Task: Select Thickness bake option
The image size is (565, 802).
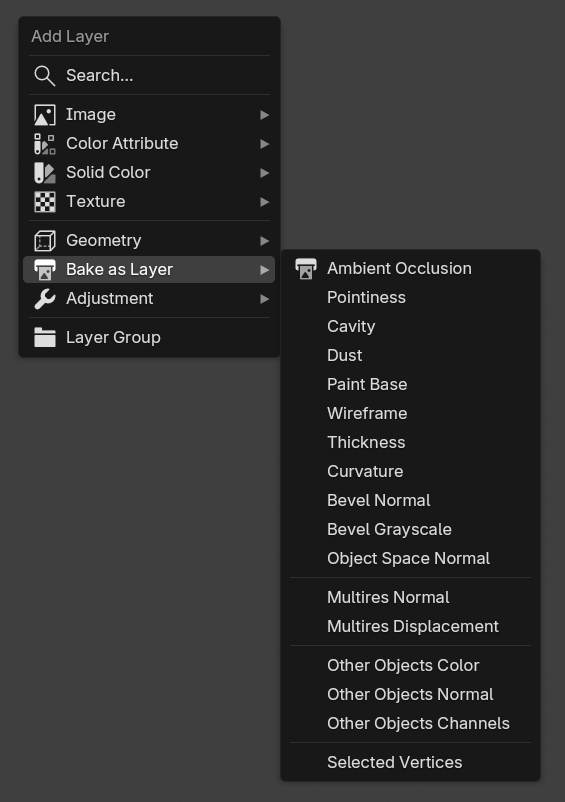Action: (411, 442)
